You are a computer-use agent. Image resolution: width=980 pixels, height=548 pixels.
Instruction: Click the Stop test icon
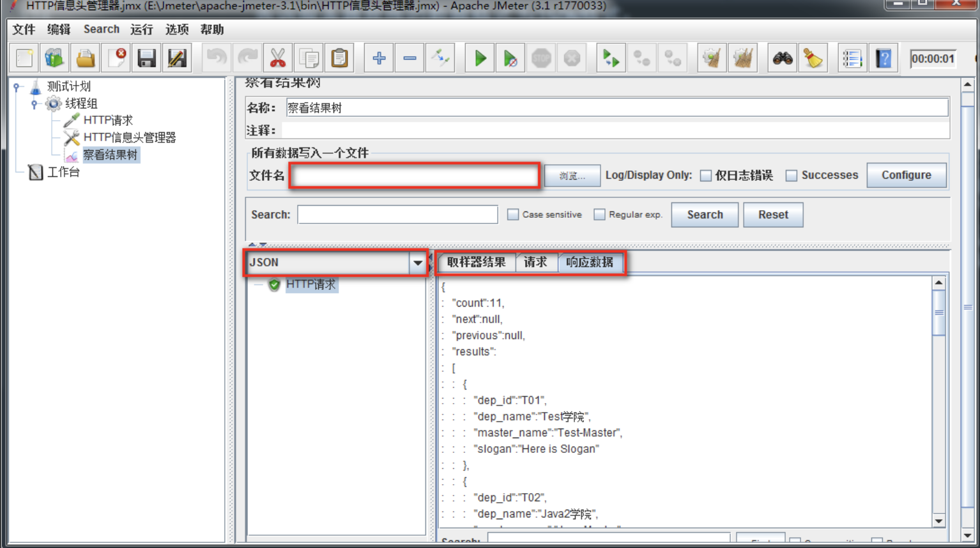pos(541,59)
